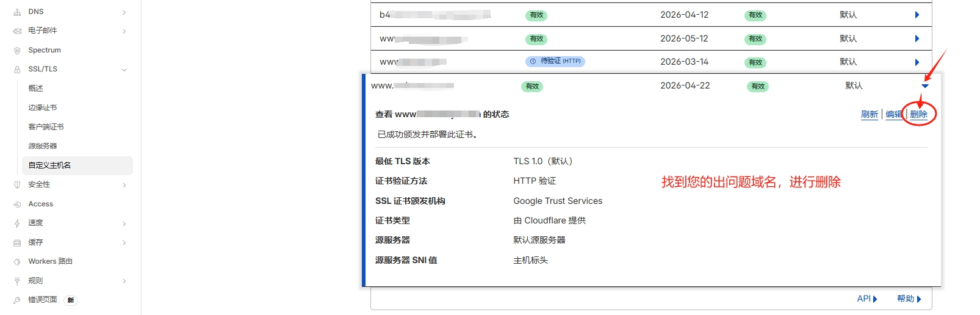Expand the 2026-05-12 hostname row

[x=917, y=38]
